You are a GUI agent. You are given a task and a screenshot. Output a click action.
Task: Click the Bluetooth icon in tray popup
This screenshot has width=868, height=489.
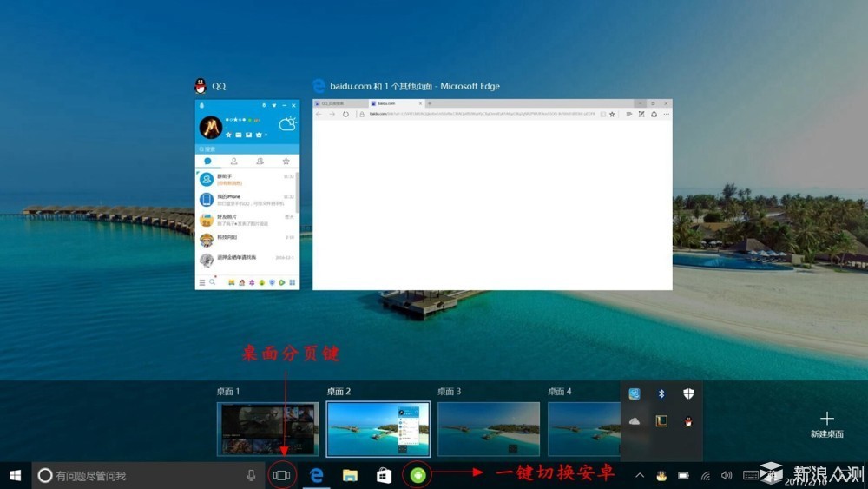tap(661, 394)
